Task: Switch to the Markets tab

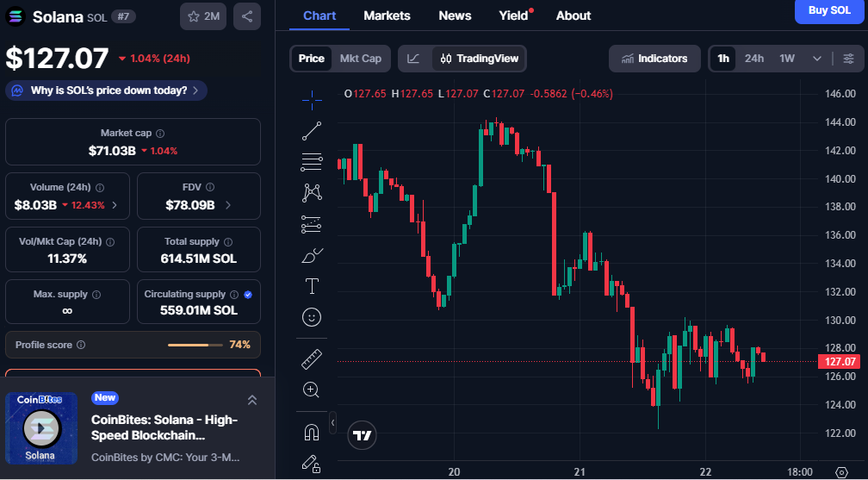Action: pyautogui.click(x=387, y=16)
